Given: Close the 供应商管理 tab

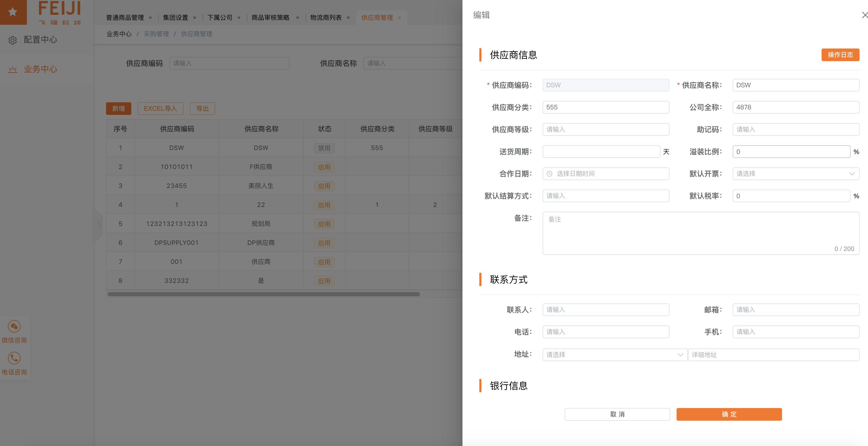Looking at the screenshot, I should tap(399, 17).
